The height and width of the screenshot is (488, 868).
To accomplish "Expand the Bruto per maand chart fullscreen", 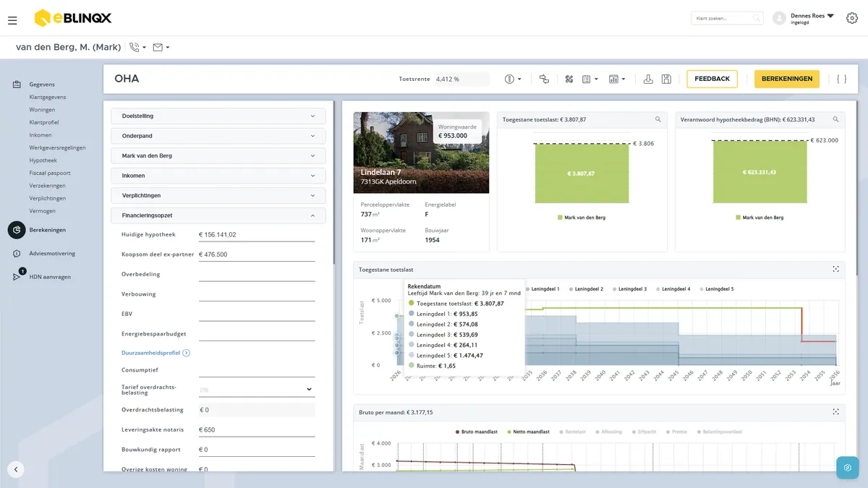I will point(835,412).
